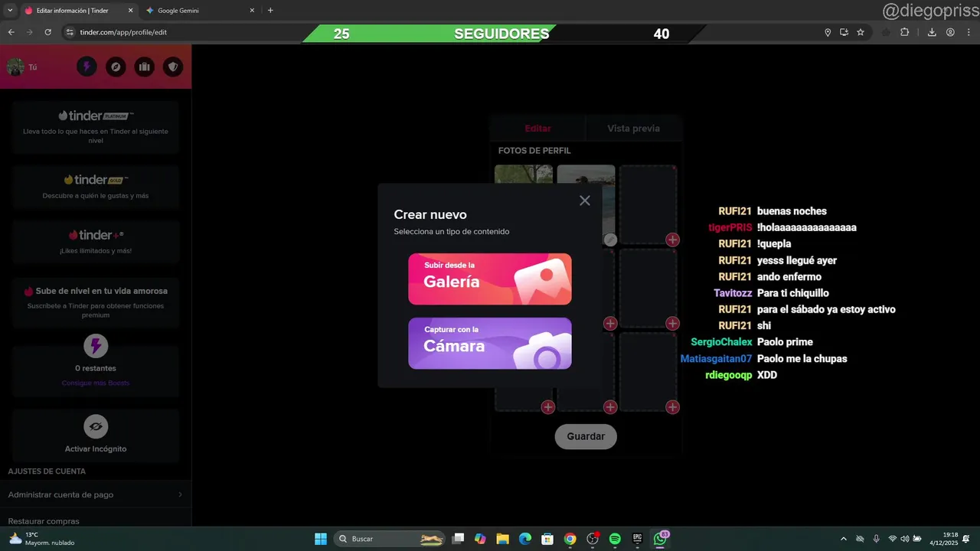The image size is (980, 551).
Task: Go back in browser history
Action: point(11,32)
